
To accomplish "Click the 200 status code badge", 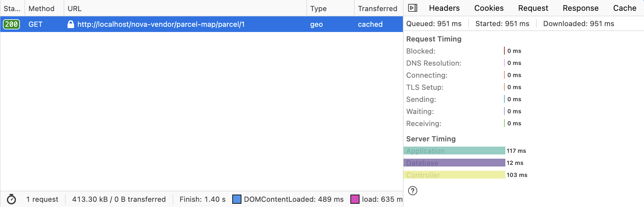I will [11, 24].
